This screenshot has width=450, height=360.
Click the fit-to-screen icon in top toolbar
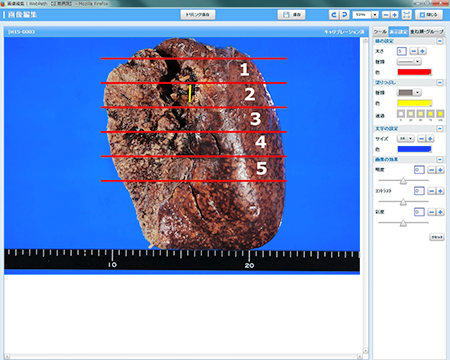406,15
